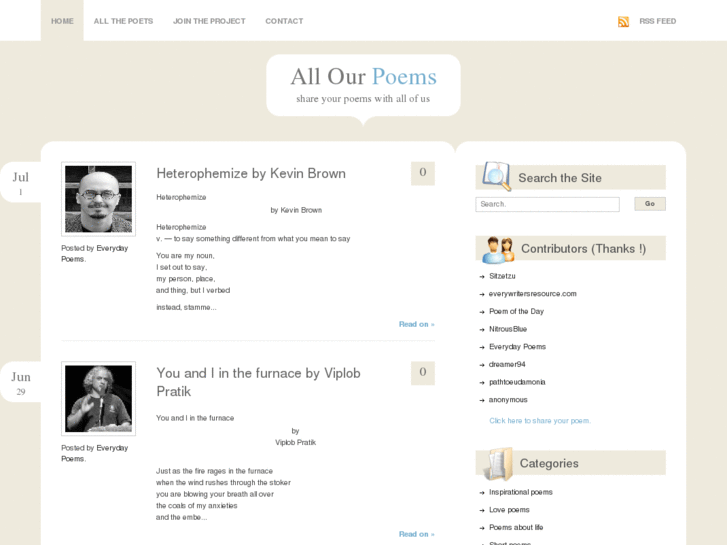727x545 pixels.
Task: Open Love poems category
Action: coord(509,510)
